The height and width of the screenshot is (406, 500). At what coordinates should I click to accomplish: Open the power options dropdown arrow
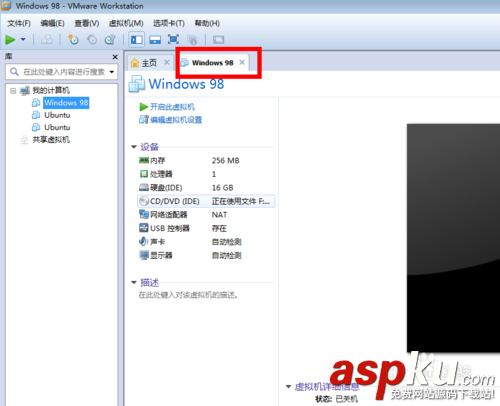click(23, 39)
